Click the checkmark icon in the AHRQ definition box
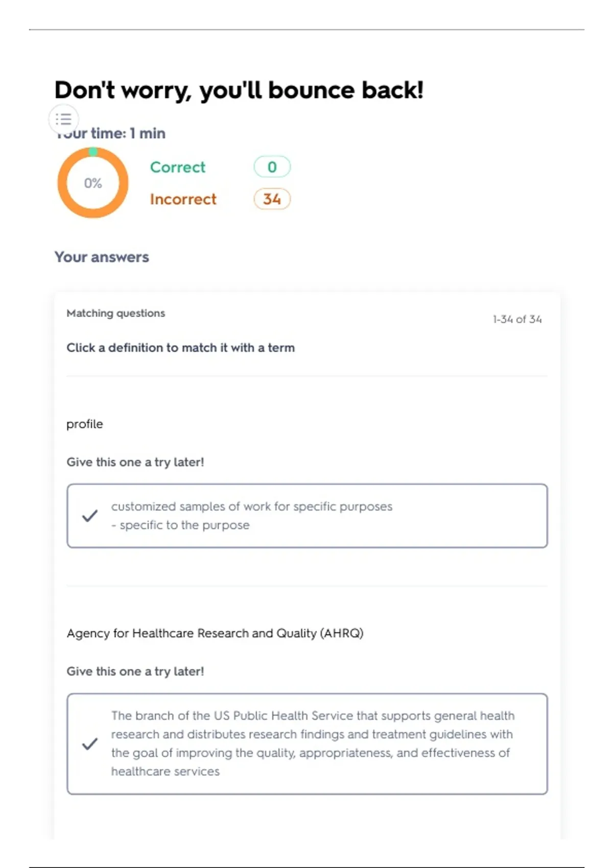 tap(90, 743)
